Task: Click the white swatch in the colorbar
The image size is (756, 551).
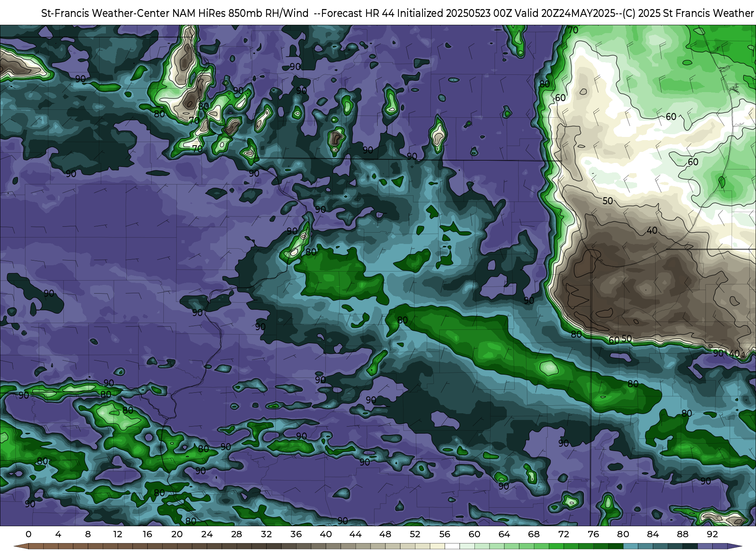Action: pos(452,547)
